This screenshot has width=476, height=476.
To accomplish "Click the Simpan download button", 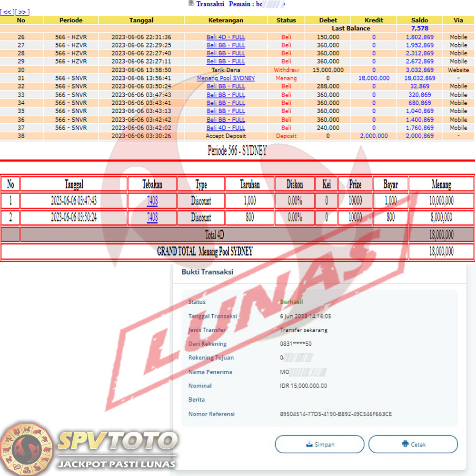I will [x=319, y=444].
